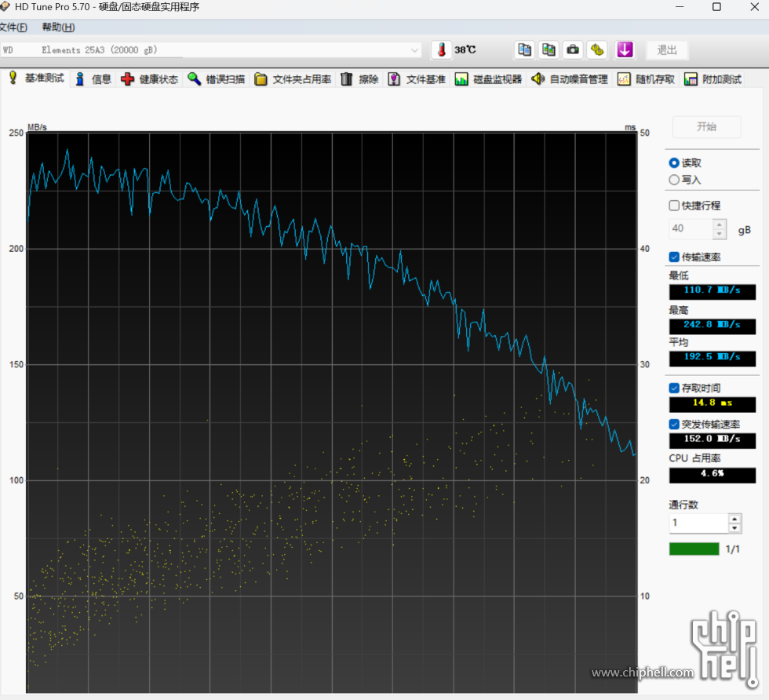
Task: Enable the 快捷行程 checkbox
Action: 674,206
